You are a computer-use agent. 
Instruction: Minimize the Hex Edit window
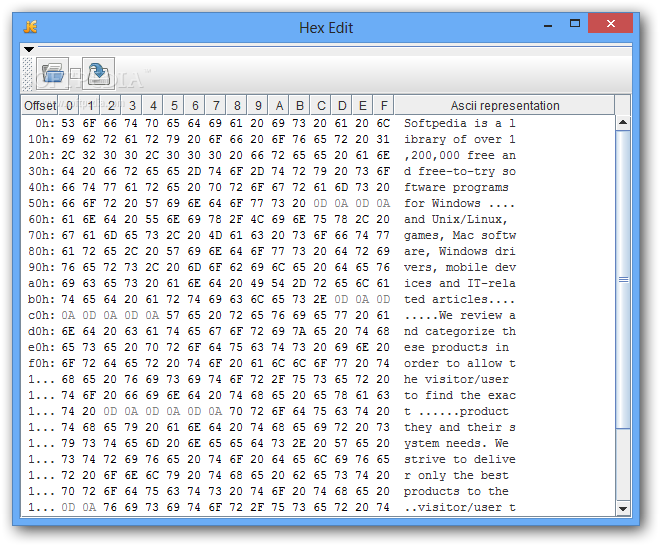pyautogui.click(x=548, y=25)
